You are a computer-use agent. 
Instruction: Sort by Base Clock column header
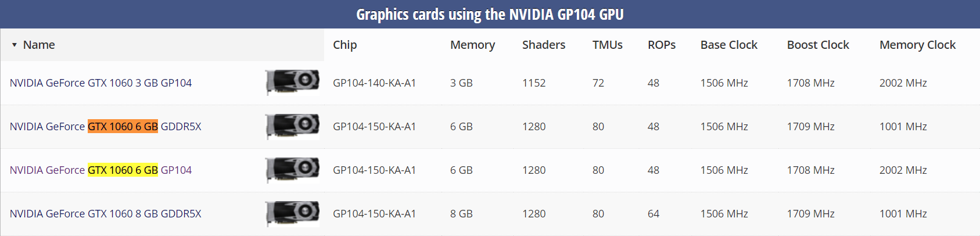(728, 45)
